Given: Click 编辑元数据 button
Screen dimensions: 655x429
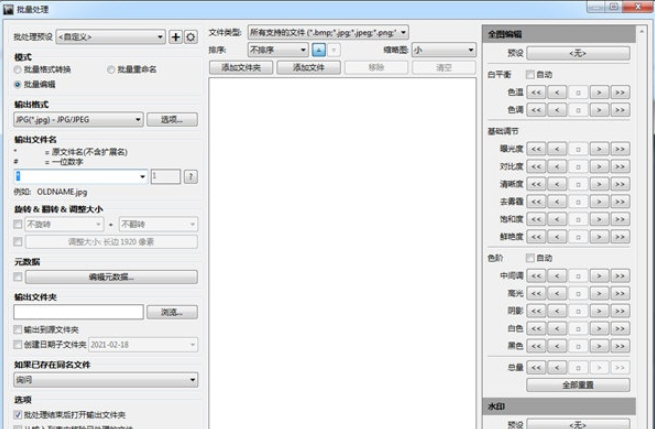Looking at the screenshot, I should [111, 277].
